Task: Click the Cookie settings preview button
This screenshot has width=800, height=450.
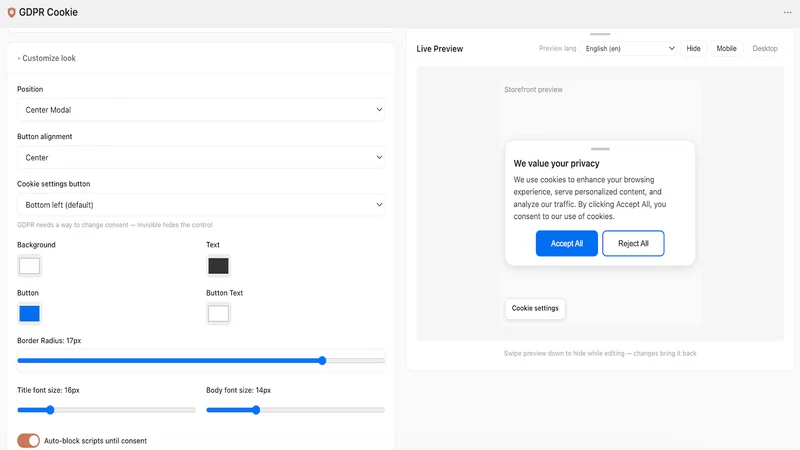Action: pyautogui.click(x=535, y=309)
